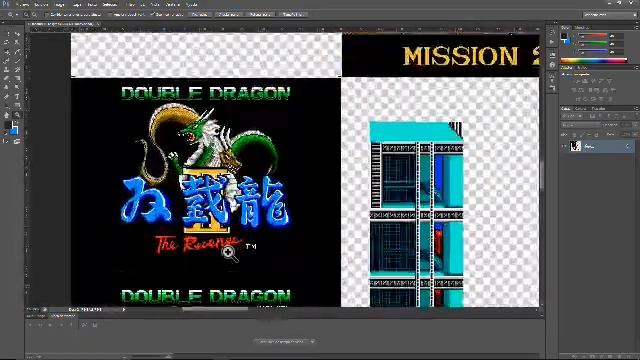Viewport: 640px width, 360px height.
Task: Select the Pen tool
Action: click(6, 97)
